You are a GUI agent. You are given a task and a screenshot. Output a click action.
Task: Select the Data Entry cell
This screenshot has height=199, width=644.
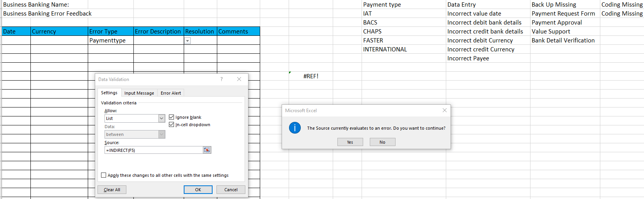click(x=488, y=4)
